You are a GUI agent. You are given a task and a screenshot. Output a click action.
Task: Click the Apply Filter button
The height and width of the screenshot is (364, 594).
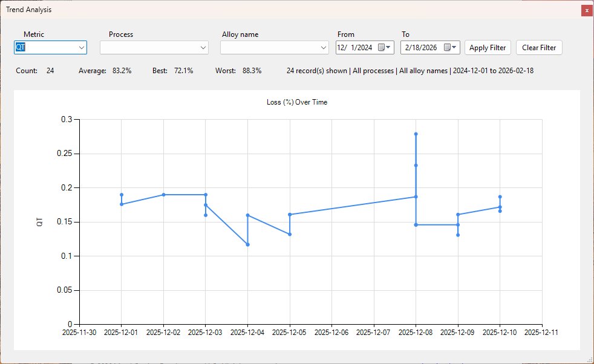click(488, 48)
